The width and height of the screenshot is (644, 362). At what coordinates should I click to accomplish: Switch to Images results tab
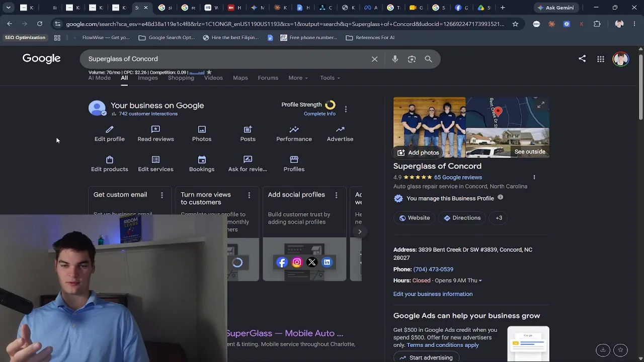pos(148,78)
